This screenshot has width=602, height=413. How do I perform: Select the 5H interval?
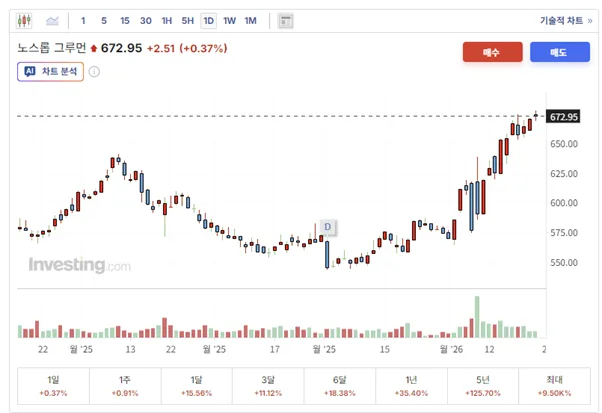tap(188, 21)
